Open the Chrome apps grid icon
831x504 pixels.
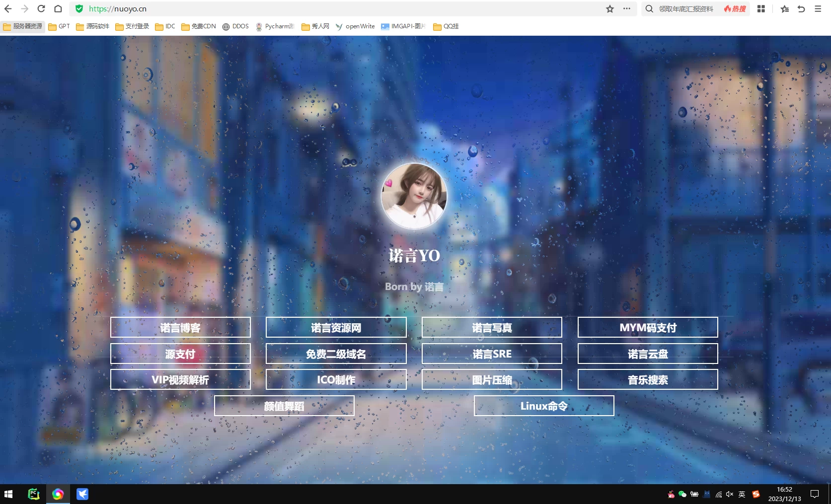click(761, 9)
